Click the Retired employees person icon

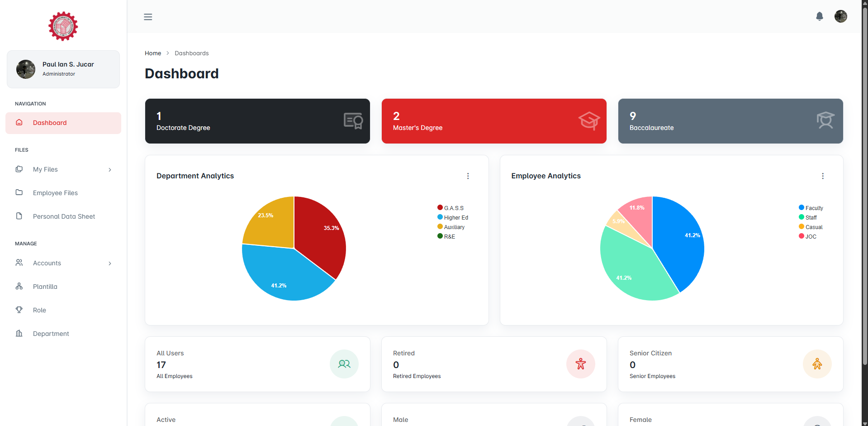pos(581,364)
